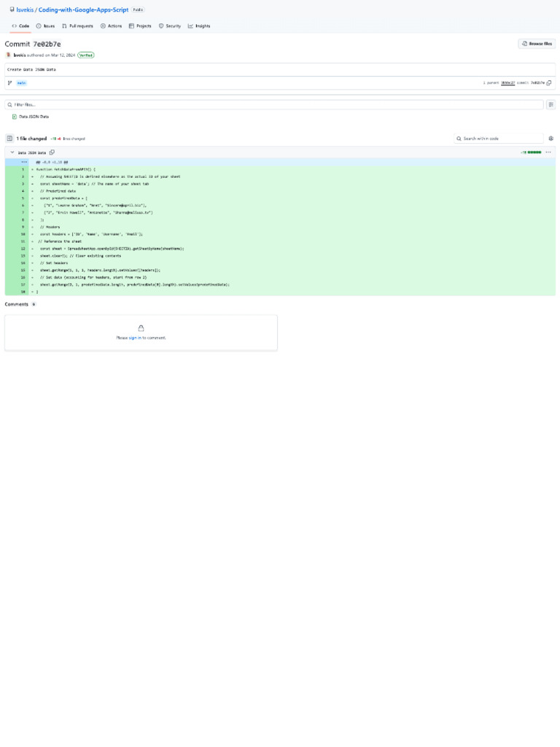Screen dimensions: 560x747
Task: Click diff line 10 const headers
Action: pos(91,234)
